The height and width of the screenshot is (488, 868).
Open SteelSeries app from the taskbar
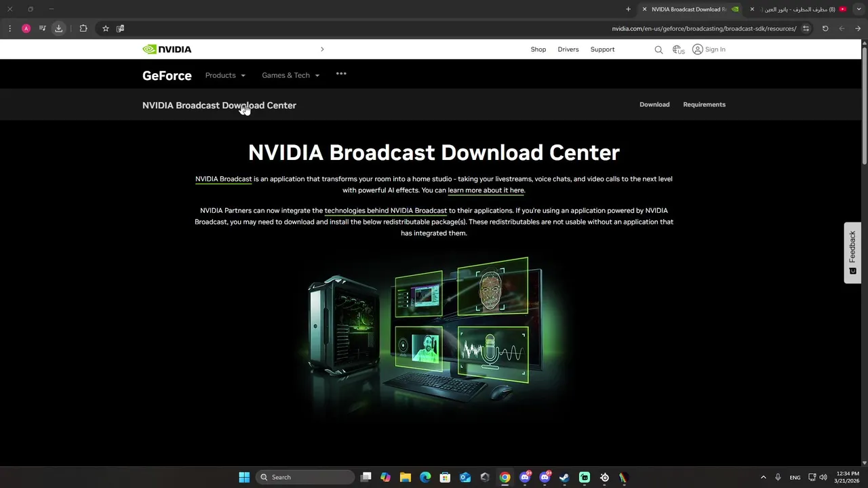[x=604, y=477]
